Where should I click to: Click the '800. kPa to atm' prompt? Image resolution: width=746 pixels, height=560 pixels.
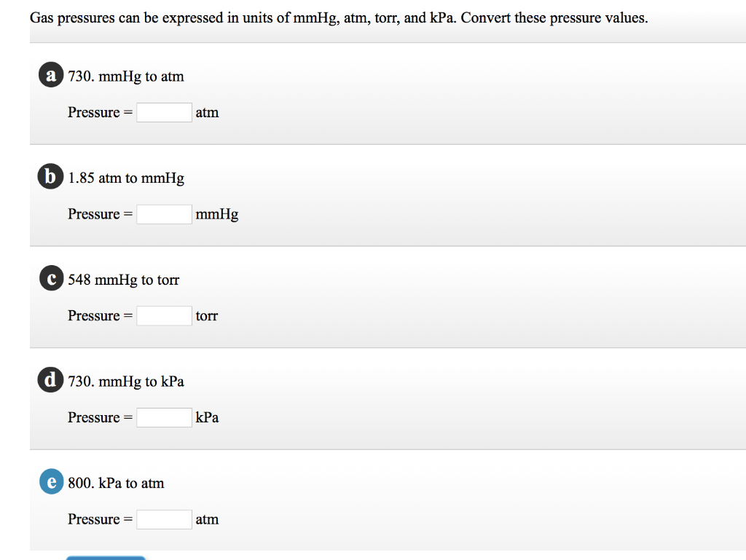coord(116,484)
